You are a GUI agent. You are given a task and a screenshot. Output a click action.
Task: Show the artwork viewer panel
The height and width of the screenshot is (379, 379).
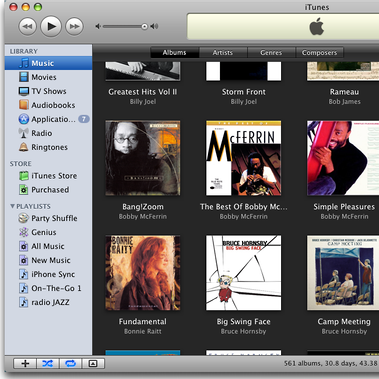pyautogui.click(x=93, y=364)
